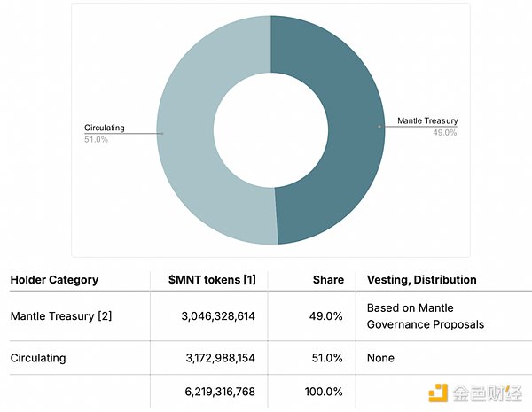This screenshot has height=412, width=532.
Task: Click the Share column header
Action: 328,280
